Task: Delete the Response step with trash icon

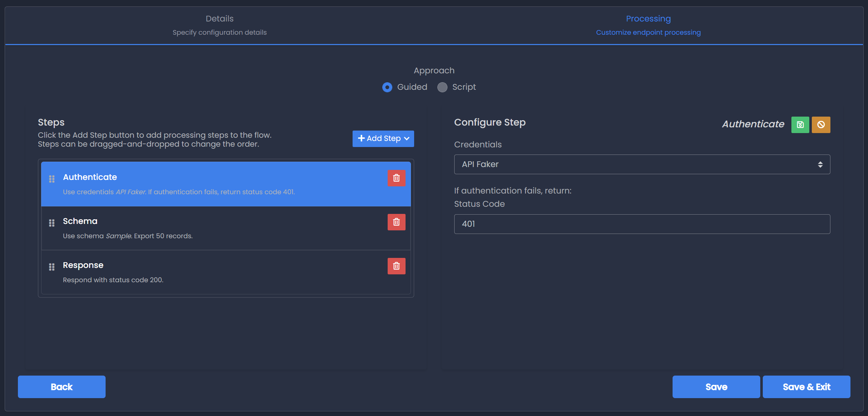Action: point(396,266)
